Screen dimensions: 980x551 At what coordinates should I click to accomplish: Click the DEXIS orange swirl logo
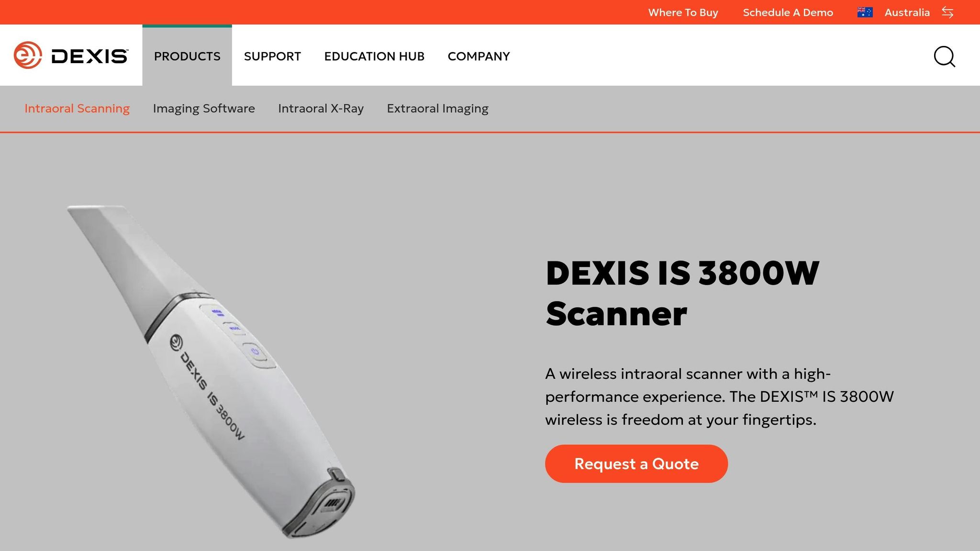tap(28, 55)
